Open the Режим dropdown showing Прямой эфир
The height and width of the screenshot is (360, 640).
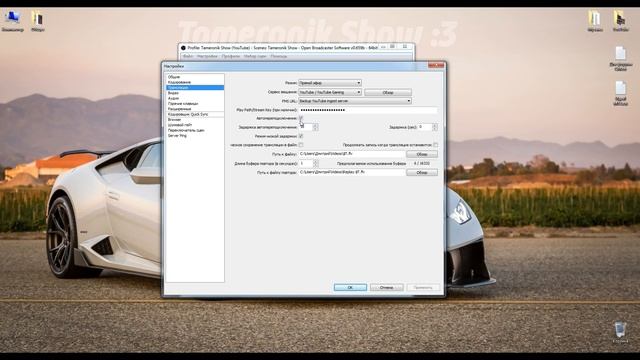pos(330,83)
